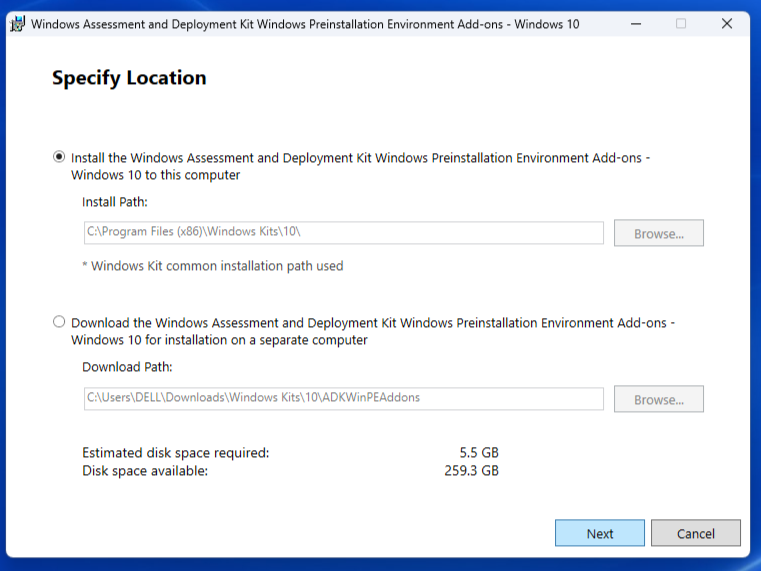The image size is (761, 571).
Task: Cancel the installation setup
Action: (695, 533)
